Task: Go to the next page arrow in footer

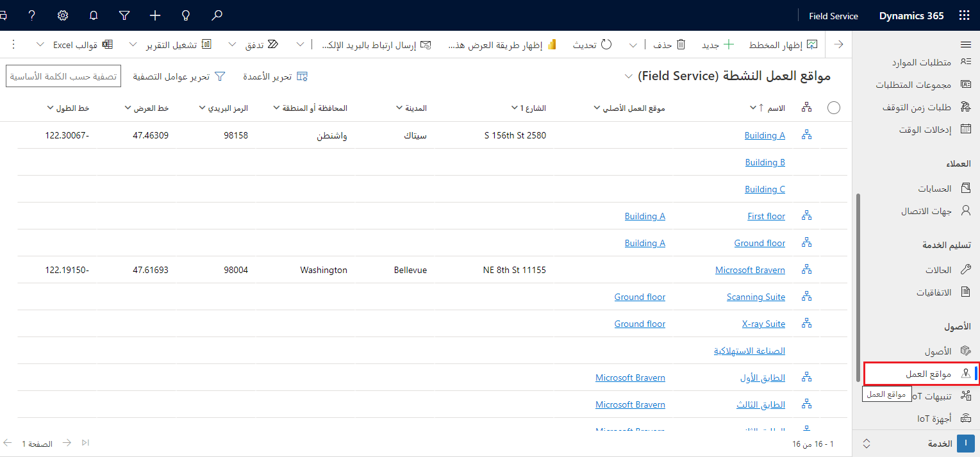Action: (x=67, y=443)
